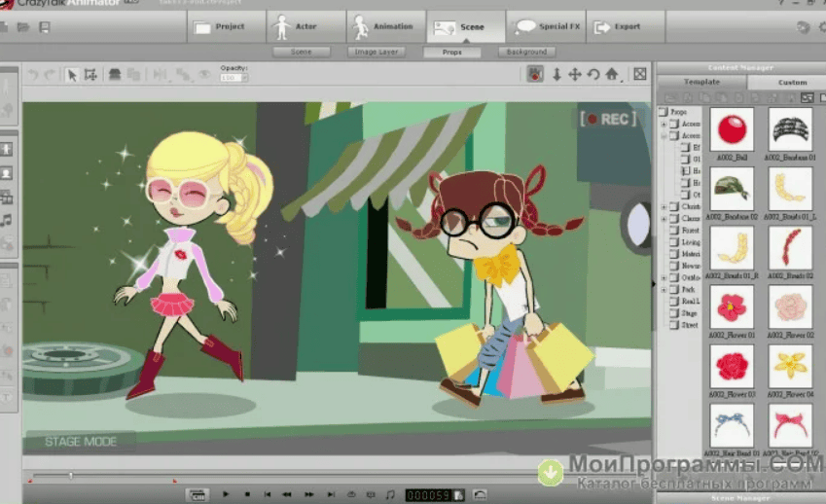This screenshot has width=826, height=504.
Task: Select the Scene main tab
Action: 466,26
